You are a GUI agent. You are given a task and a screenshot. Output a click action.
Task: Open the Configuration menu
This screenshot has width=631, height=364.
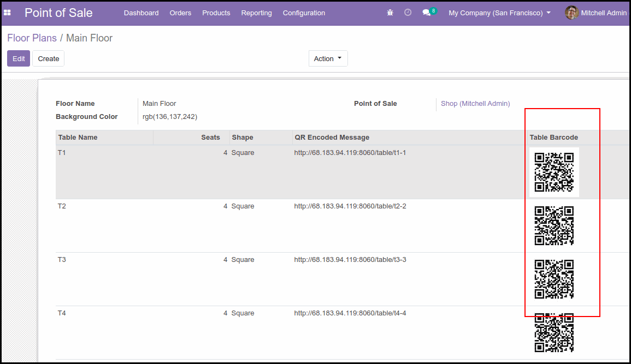(x=304, y=13)
